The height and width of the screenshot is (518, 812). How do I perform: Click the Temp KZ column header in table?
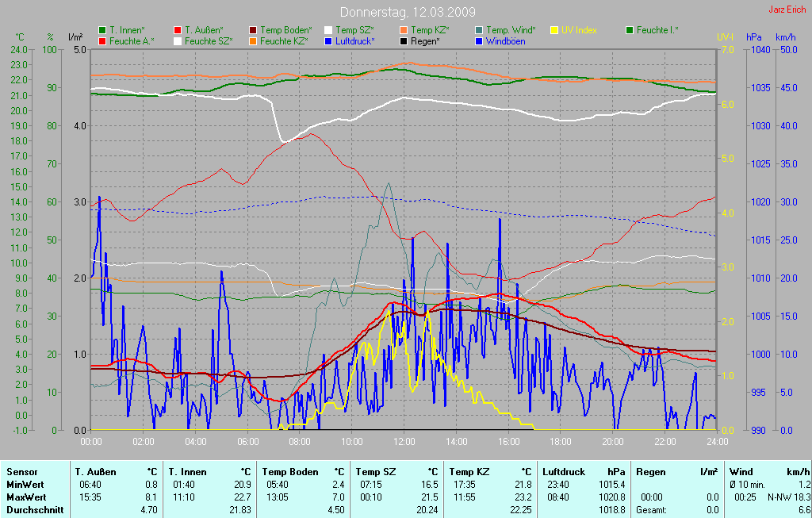(x=469, y=472)
